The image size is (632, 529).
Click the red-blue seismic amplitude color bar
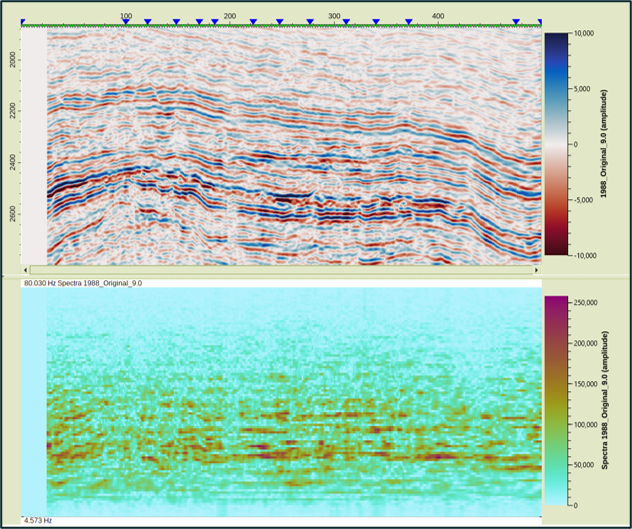(x=556, y=144)
